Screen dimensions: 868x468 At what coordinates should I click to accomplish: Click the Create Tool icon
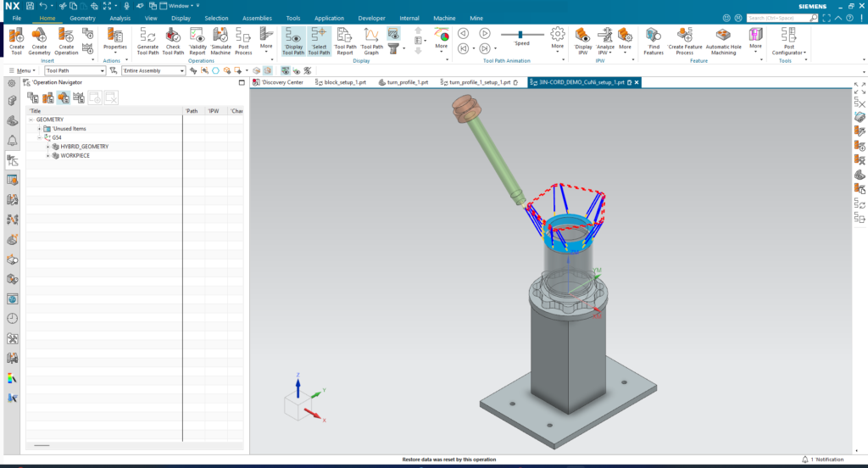(16, 40)
